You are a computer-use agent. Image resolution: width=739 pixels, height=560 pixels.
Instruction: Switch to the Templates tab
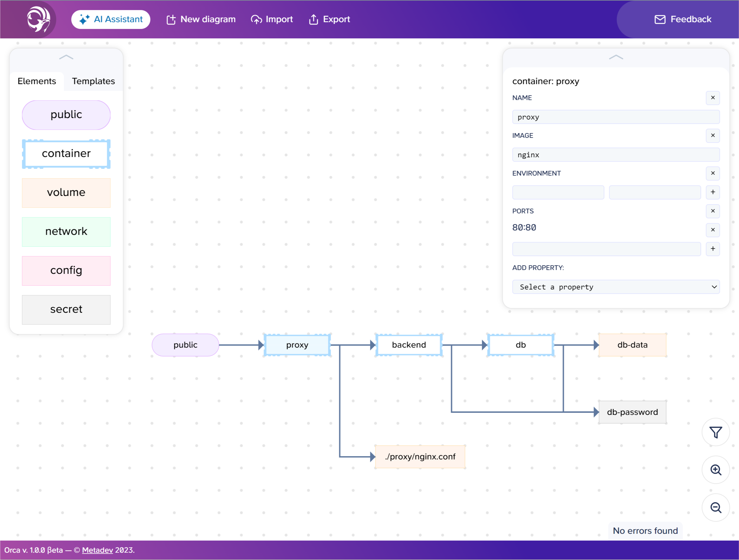pos(93,81)
